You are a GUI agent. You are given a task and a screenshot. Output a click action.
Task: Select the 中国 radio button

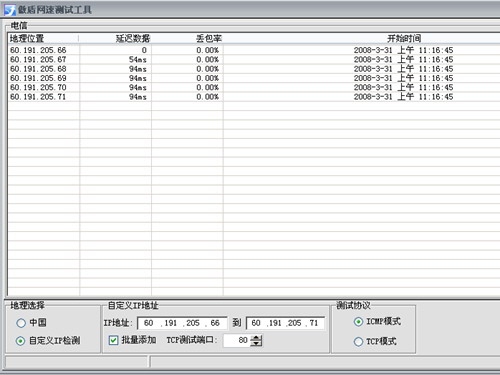click(21, 323)
